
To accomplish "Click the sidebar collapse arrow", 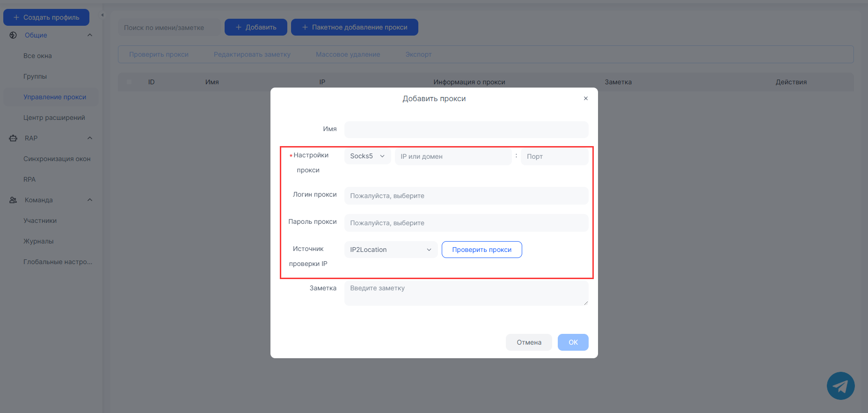I will pyautogui.click(x=102, y=15).
